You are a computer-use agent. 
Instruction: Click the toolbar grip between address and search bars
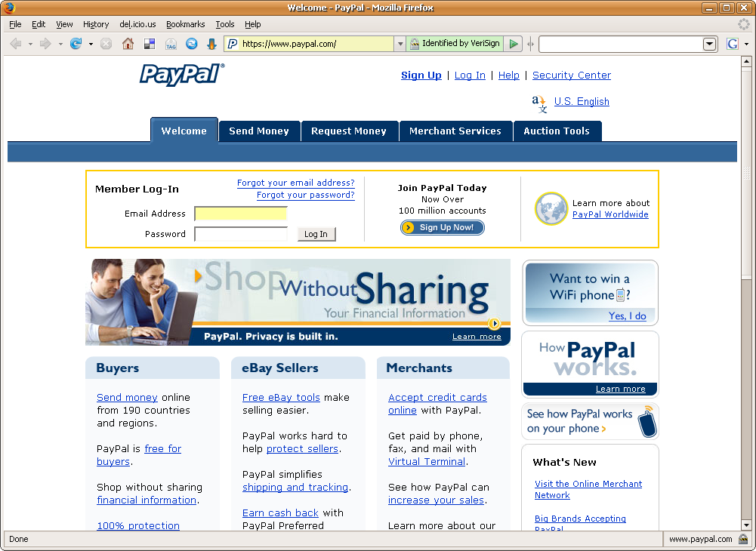530,44
